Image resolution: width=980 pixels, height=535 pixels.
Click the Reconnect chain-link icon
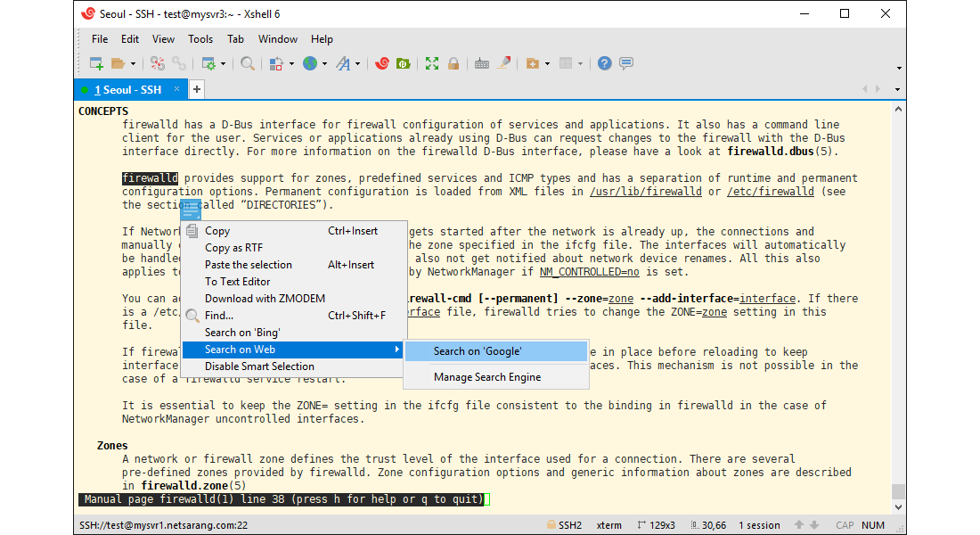(x=179, y=63)
